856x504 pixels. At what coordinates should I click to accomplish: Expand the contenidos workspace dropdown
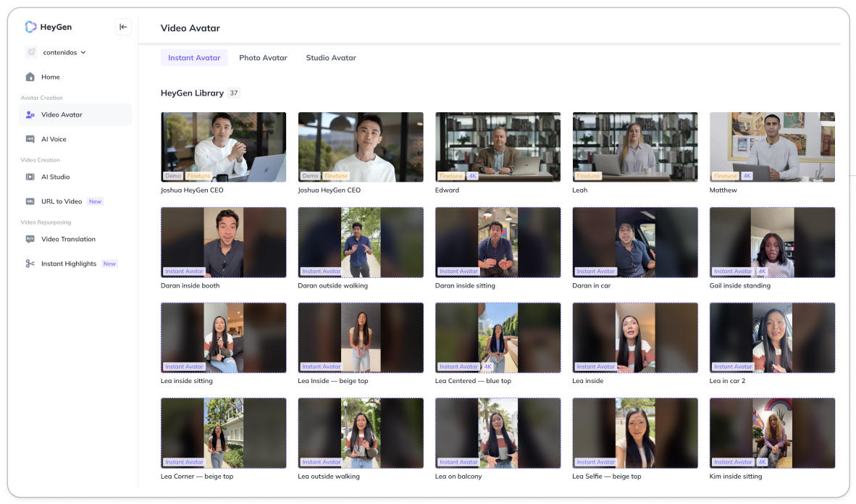[x=83, y=52]
